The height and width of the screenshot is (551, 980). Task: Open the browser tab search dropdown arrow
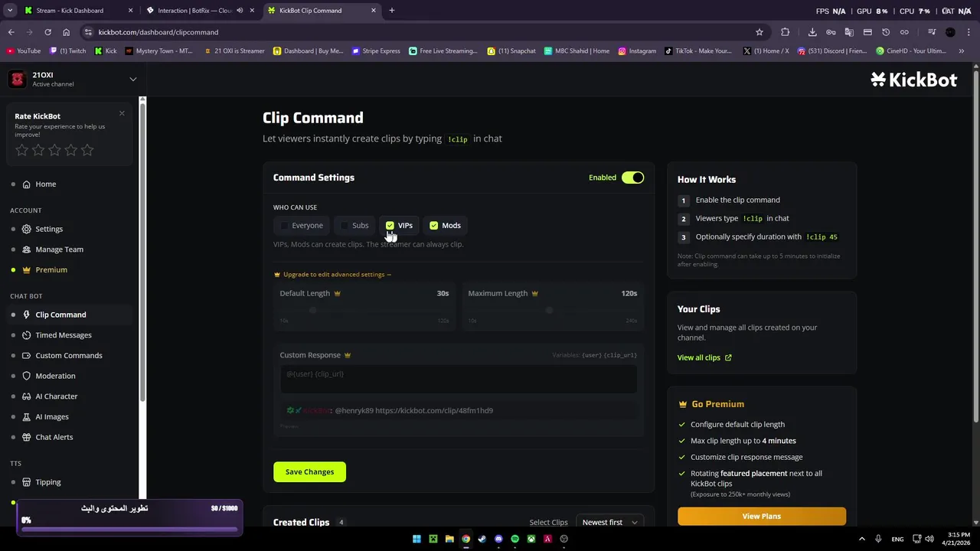coord(10,11)
